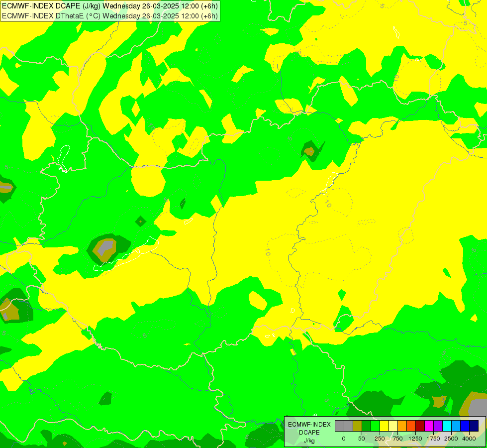
Task: Click the legend's ECMWF-INDEX label
Action: pyautogui.click(x=309, y=425)
